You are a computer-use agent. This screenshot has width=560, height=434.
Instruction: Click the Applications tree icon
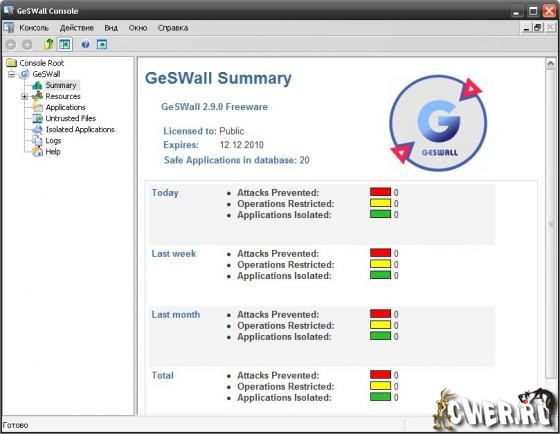[37, 107]
